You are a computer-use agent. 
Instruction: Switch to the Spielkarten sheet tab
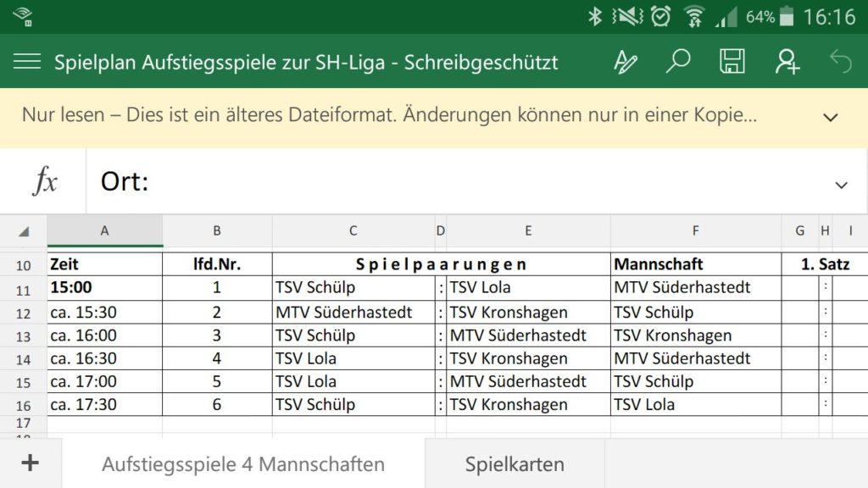coord(515,464)
